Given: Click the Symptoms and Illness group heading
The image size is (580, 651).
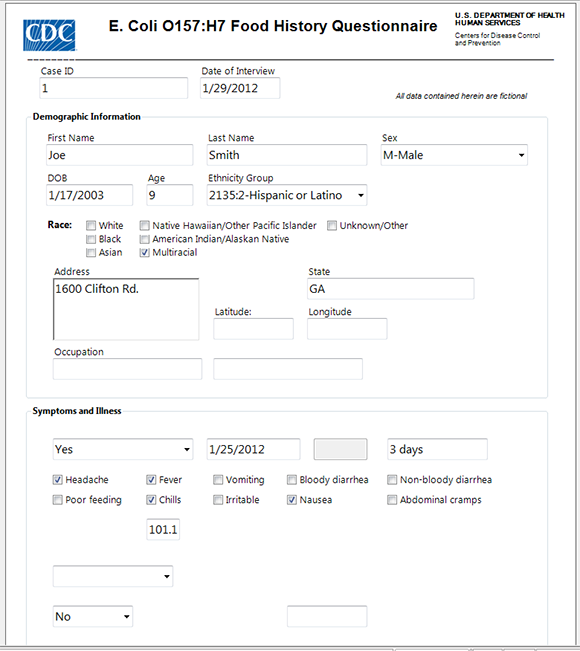Looking at the screenshot, I should (x=77, y=411).
